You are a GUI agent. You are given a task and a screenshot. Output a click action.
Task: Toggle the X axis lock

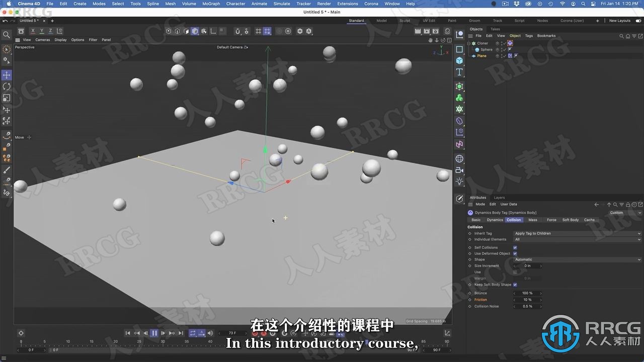click(x=33, y=31)
